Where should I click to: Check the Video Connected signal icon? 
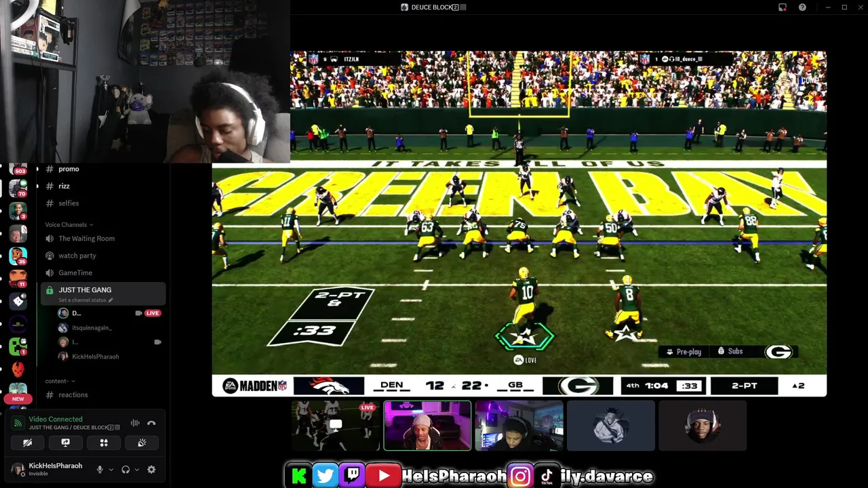18,423
